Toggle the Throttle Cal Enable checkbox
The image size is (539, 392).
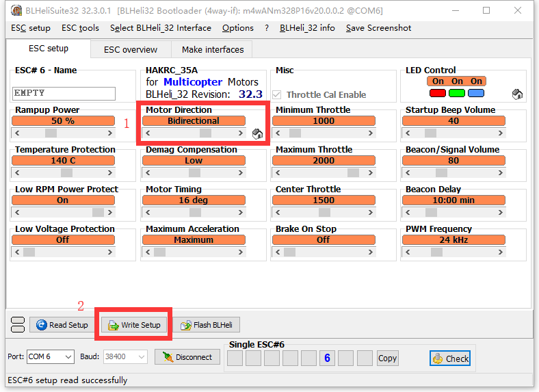click(277, 94)
